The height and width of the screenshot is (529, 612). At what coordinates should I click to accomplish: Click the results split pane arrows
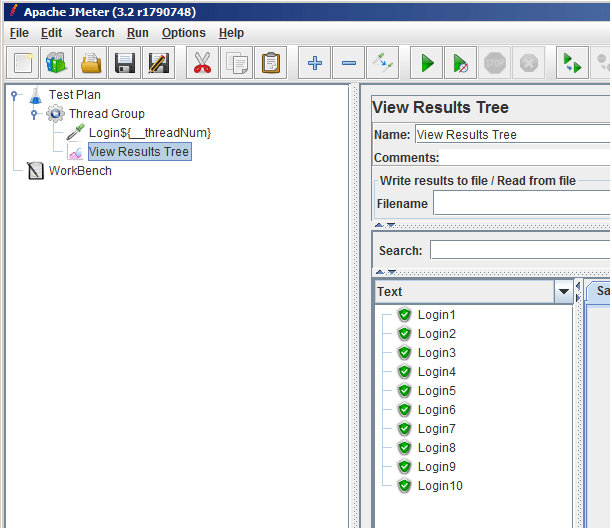click(578, 292)
